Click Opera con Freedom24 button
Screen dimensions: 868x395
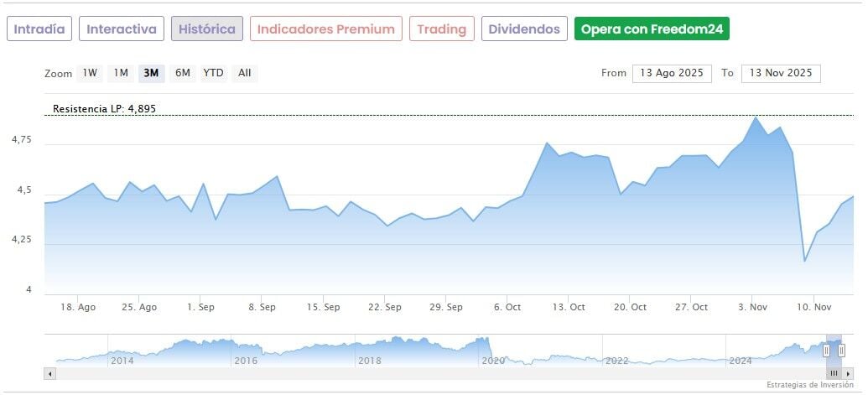pyautogui.click(x=652, y=29)
